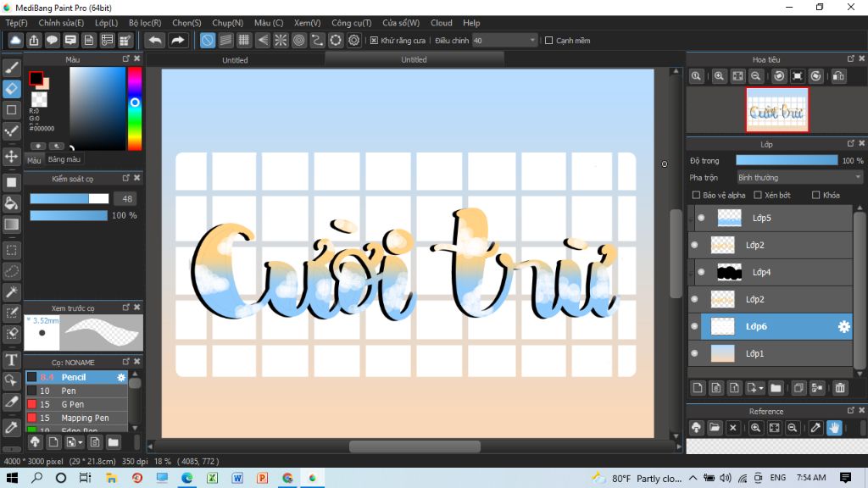The image size is (868, 488).
Task: Open settings gear on Lớp6 layer
Action: coord(843,326)
